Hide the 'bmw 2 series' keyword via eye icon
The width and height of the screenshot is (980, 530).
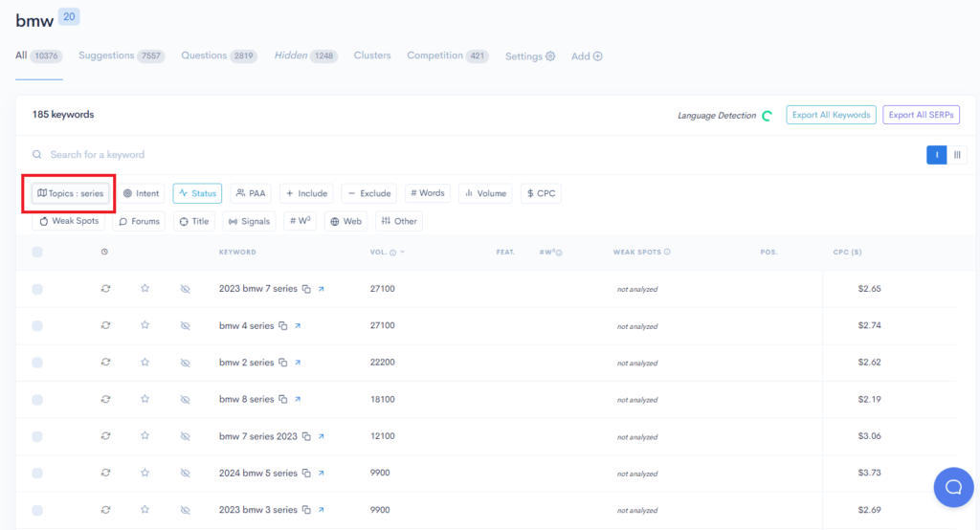(x=185, y=363)
